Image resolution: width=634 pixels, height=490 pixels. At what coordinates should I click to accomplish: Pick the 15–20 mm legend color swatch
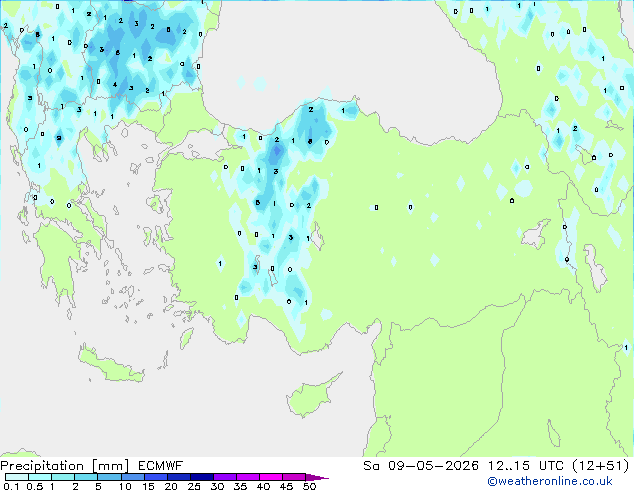(155, 477)
